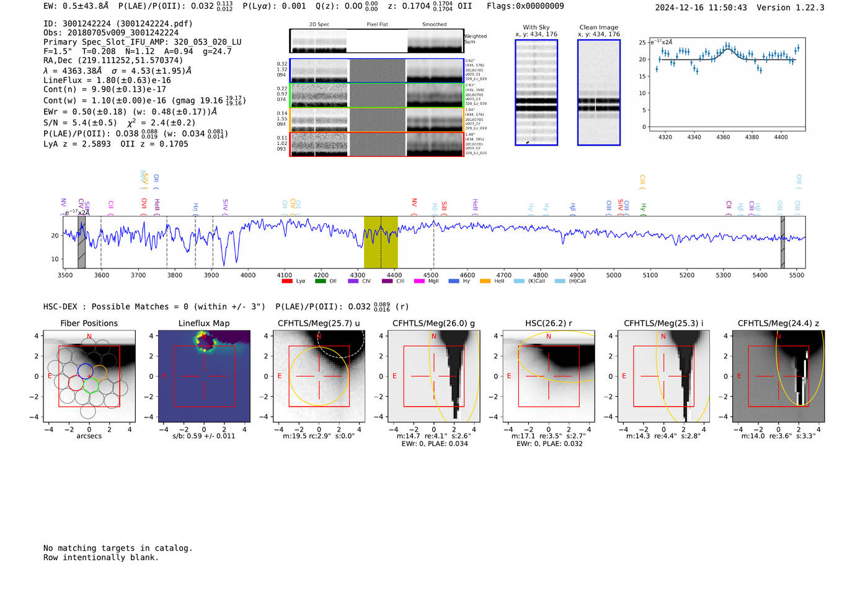Select the blue-bordered fiber spectrum row
This screenshot has width=868, height=591.
pyautogui.click(x=376, y=71)
